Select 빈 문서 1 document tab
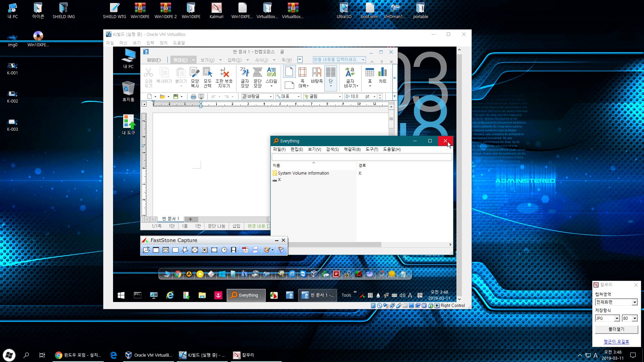Image resolution: width=644 pixels, height=362 pixels. pos(171,219)
